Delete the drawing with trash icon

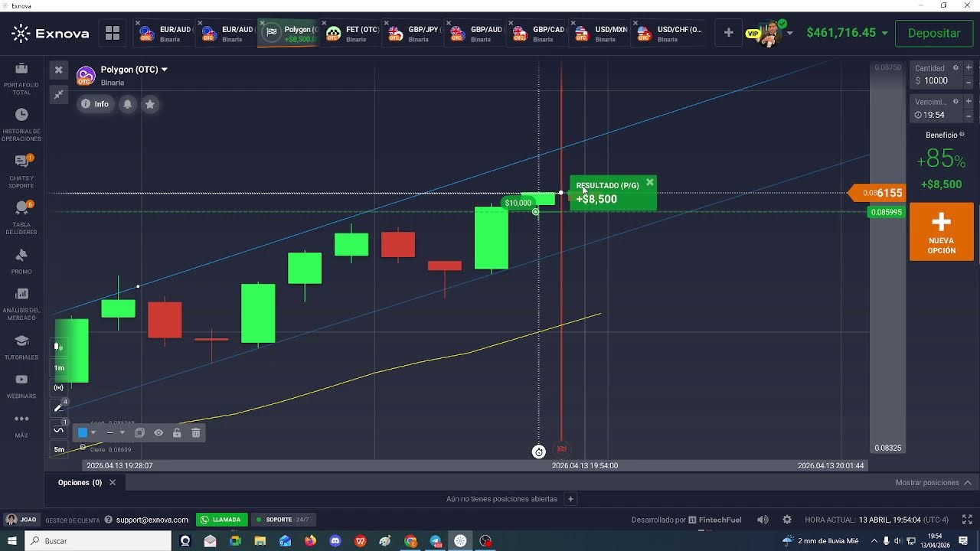click(196, 432)
